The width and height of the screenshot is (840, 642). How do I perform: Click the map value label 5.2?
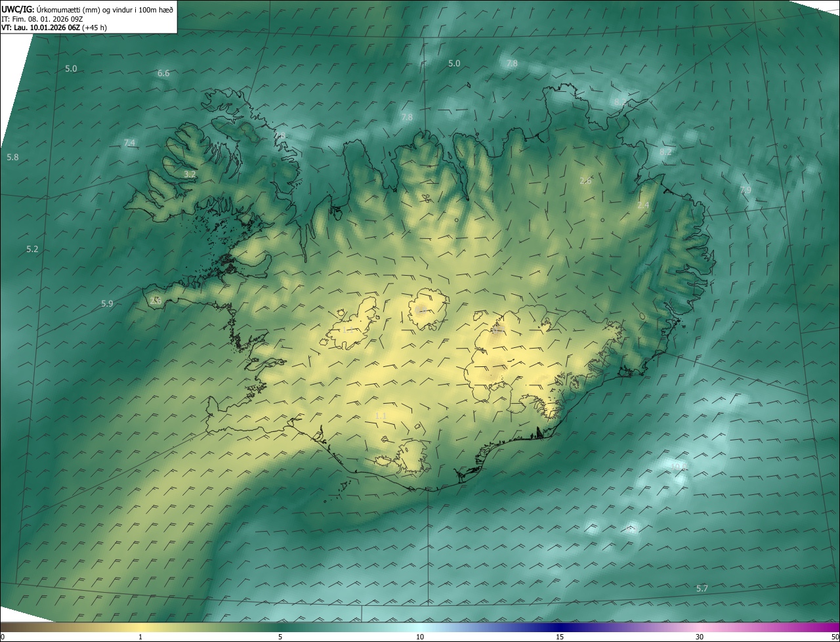click(x=32, y=249)
